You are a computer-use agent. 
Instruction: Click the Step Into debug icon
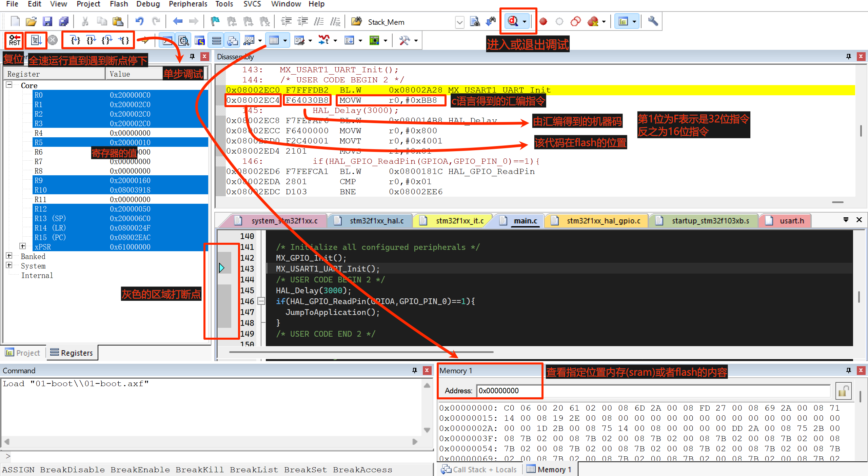point(75,40)
